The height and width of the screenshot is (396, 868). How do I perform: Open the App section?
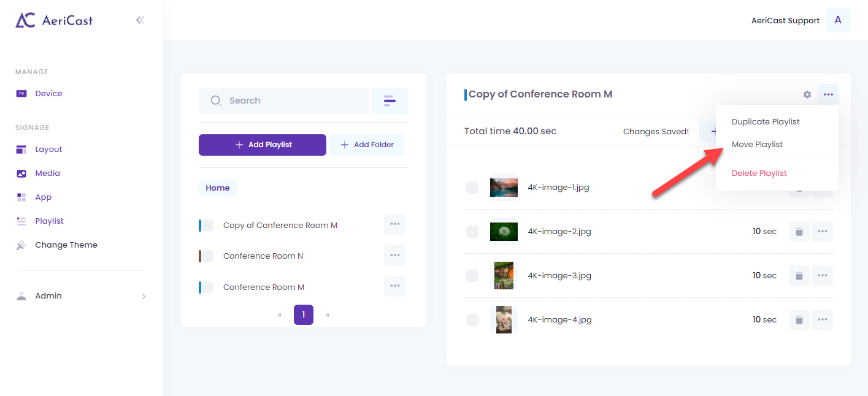[x=43, y=197]
